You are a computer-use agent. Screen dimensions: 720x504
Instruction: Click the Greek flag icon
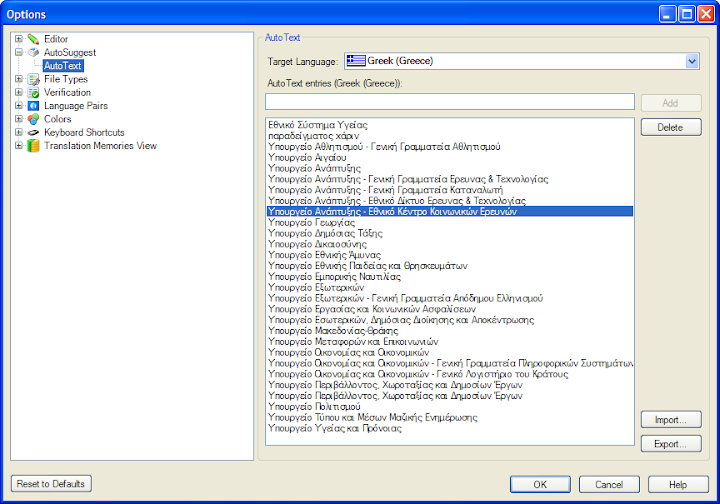click(356, 61)
